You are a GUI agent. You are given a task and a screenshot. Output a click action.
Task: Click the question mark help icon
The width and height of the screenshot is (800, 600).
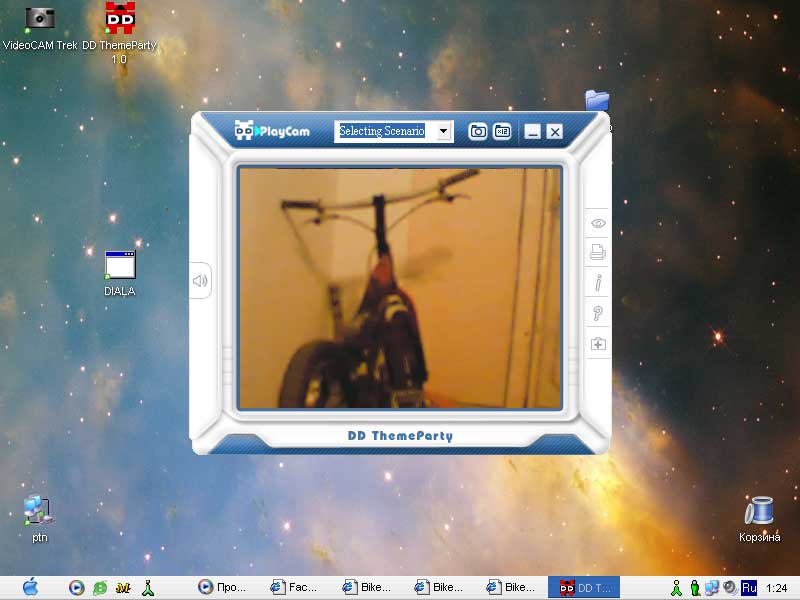(x=598, y=314)
